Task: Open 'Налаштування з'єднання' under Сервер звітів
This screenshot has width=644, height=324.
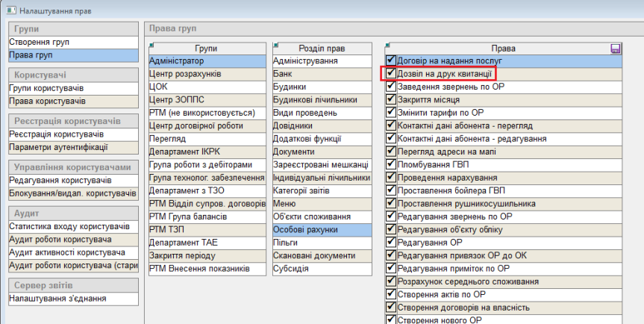Action: point(57,298)
